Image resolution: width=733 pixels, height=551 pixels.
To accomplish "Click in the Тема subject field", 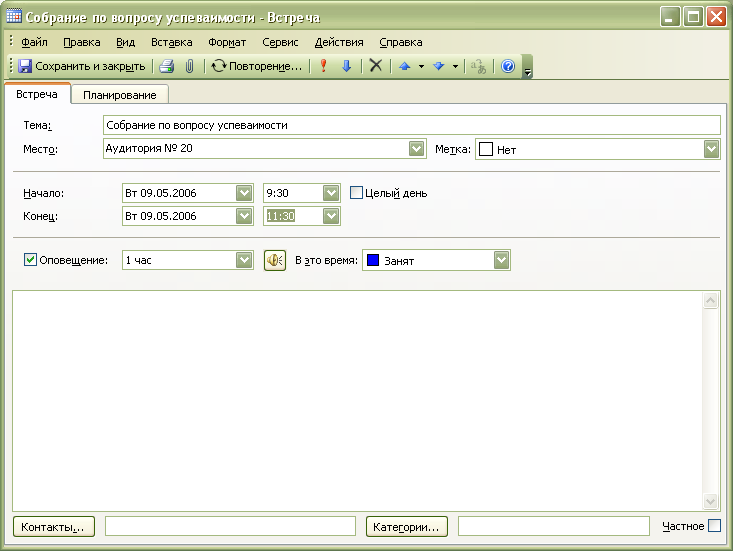I will click(x=411, y=125).
